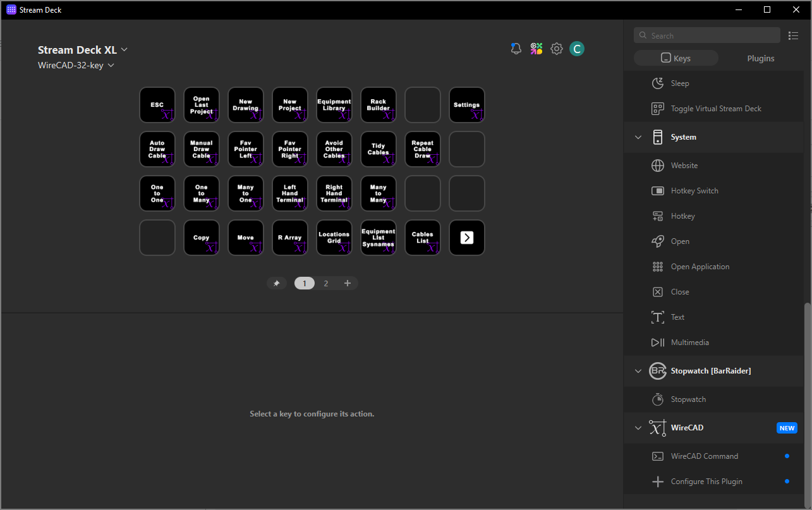812x510 pixels.
Task: Open Stream Deck settings gear
Action: click(x=556, y=49)
